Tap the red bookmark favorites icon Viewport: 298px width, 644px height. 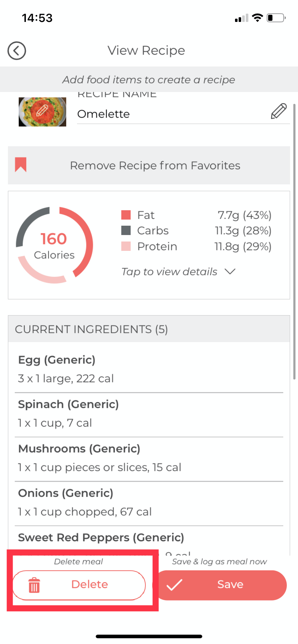(21, 165)
